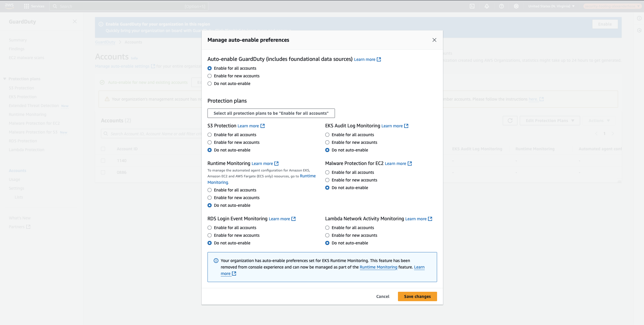Viewport: 644px width, 325px height.
Task: Open Usage page in sidebar
Action: point(14,179)
